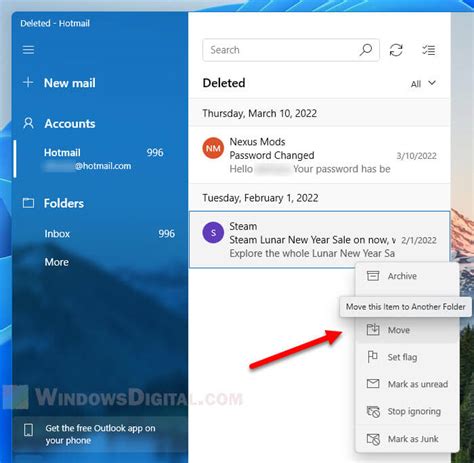Image resolution: width=474 pixels, height=463 pixels.
Task: Click Get the free Outlook app link
Action: [x=100, y=434]
